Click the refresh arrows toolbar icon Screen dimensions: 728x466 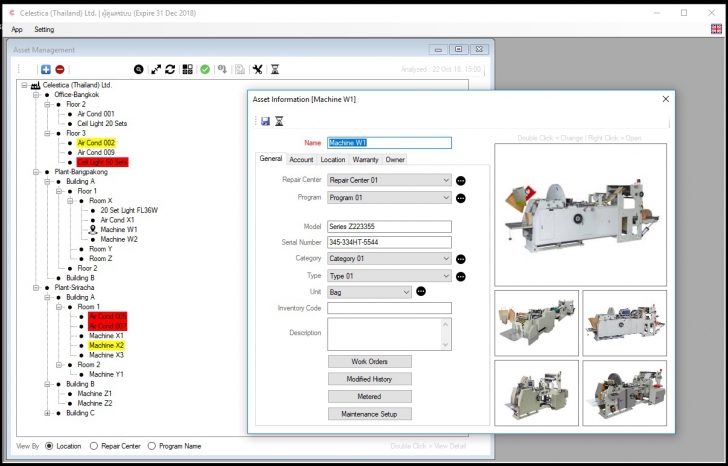[x=171, y=69]
